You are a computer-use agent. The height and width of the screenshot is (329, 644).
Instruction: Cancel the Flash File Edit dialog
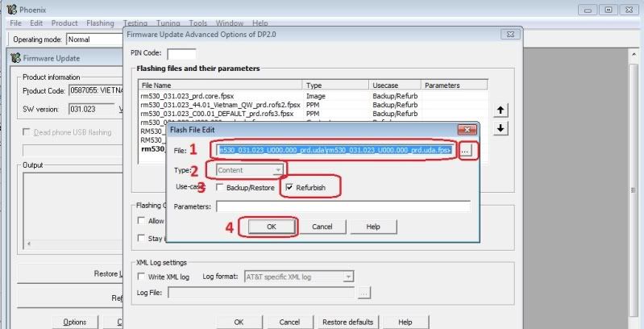(x=322, y=227)
